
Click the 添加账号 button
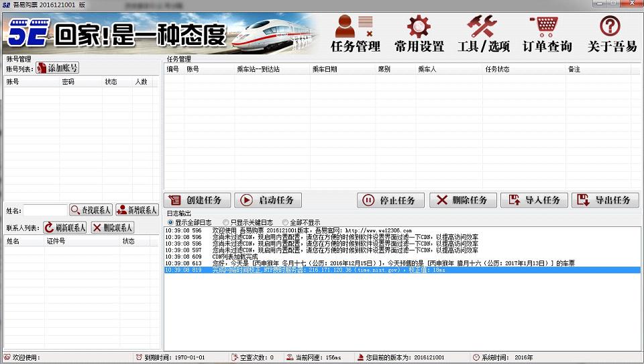coord(57,68)
